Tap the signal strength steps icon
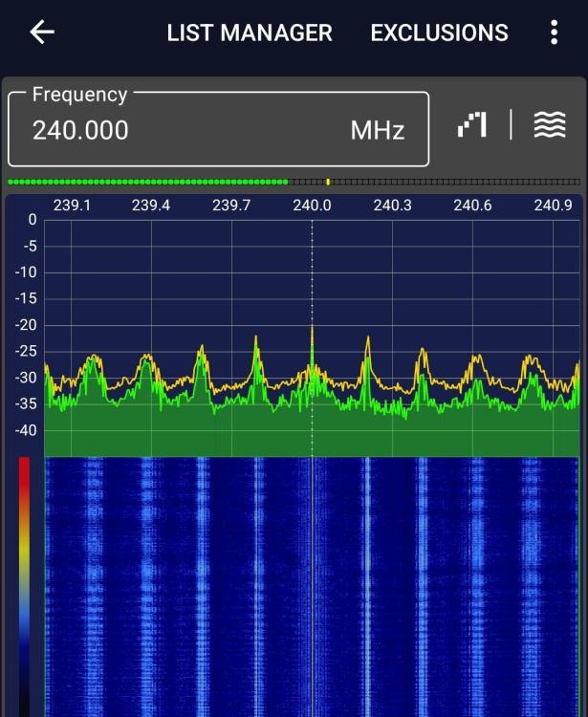588x717 pixels. [x=472, y=124]
